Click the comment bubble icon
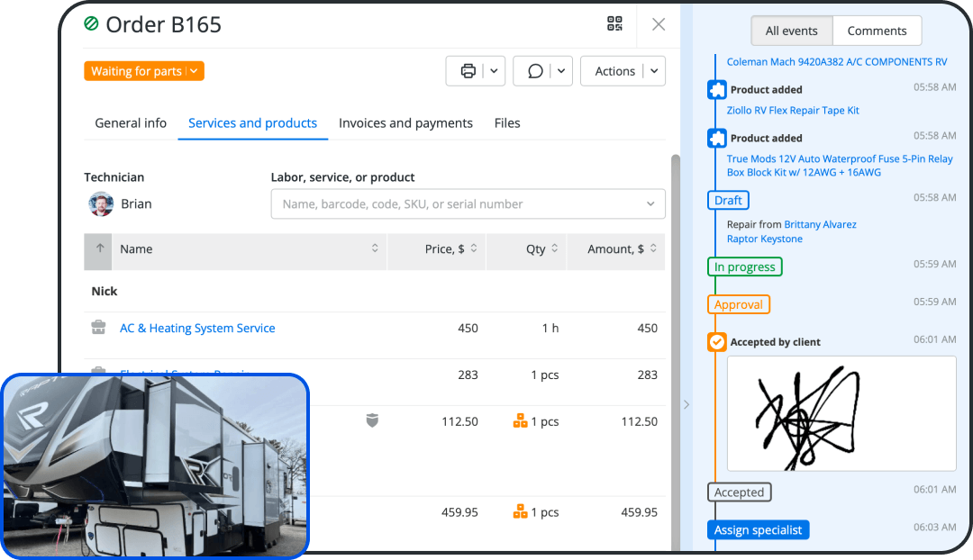973x560 pixels. click(x=535, y=71)
